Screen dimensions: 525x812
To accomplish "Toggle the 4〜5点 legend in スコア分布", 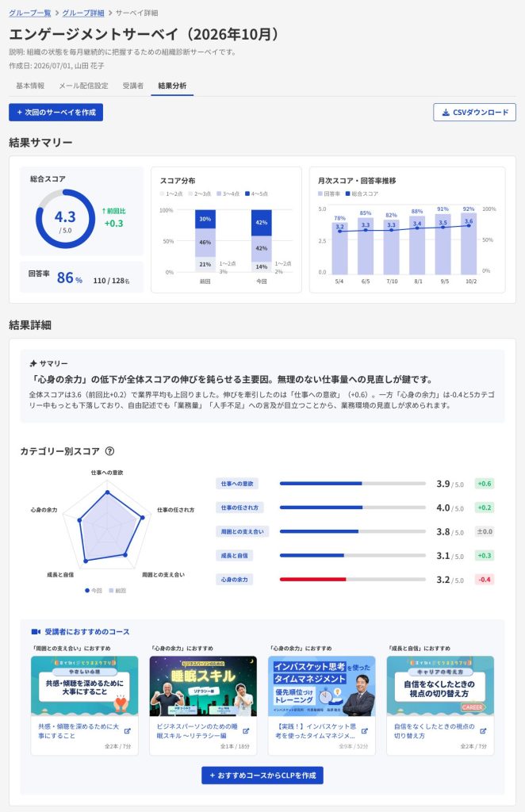I will pyautogui.click(x=257, y=193).
